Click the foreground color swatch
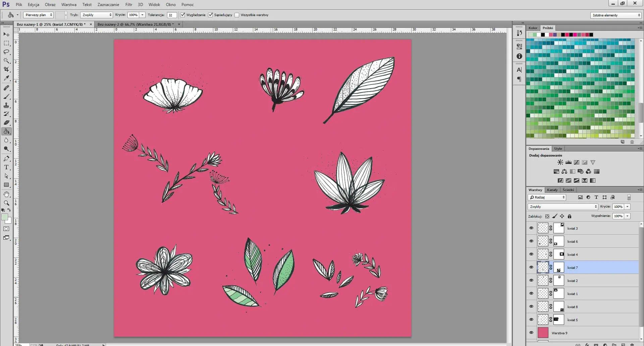 tap(5, 217)
